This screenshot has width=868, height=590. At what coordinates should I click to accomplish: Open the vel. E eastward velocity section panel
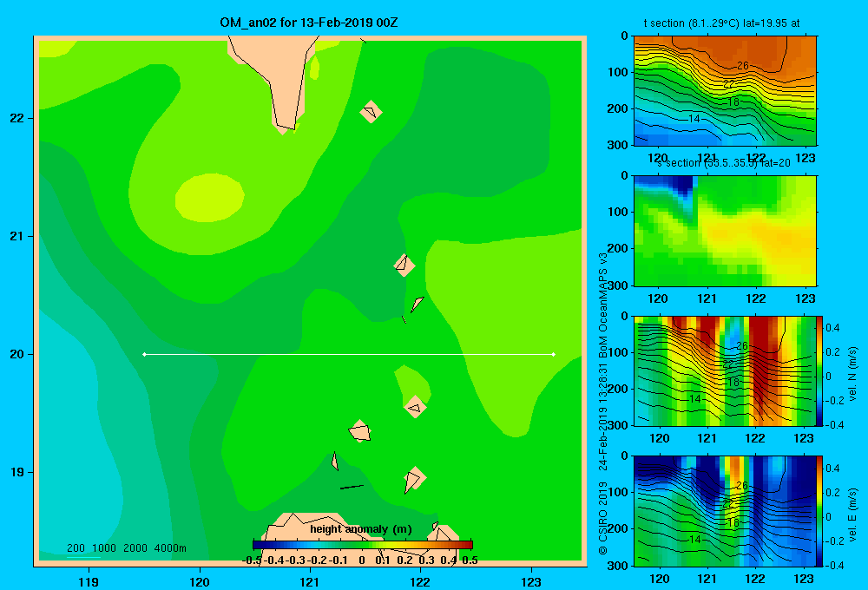[x=725, y=511]
